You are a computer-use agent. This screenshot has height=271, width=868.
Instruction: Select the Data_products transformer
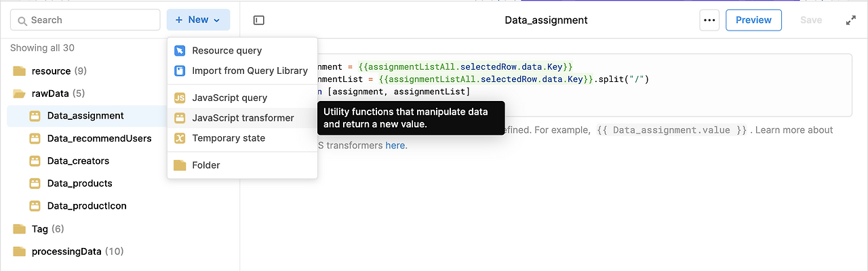point(79,184)
